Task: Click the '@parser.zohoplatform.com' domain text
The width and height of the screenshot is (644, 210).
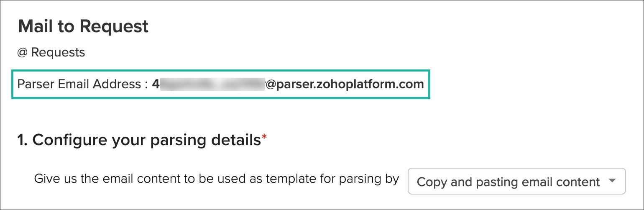Action: 345,84
